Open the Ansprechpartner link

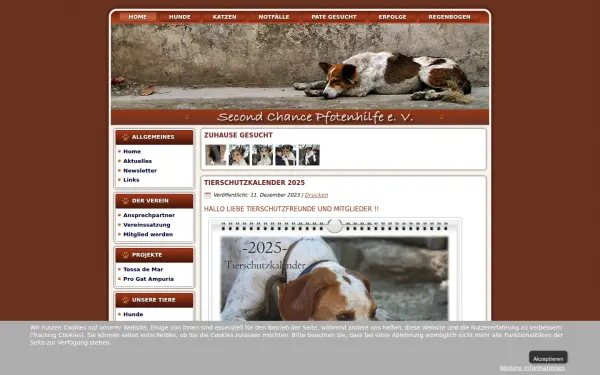pos(149,215)
